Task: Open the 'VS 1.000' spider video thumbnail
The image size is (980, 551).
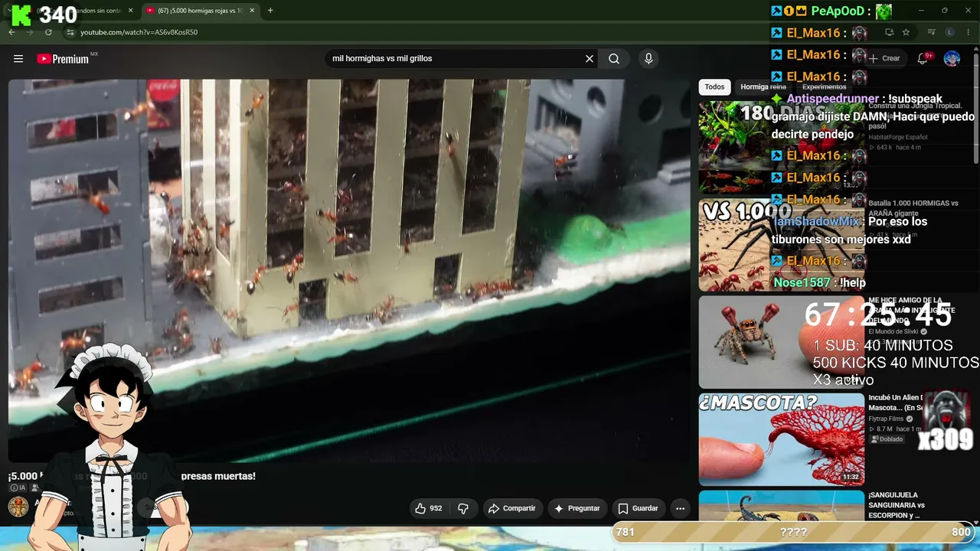Action: [x=781, y=245]
